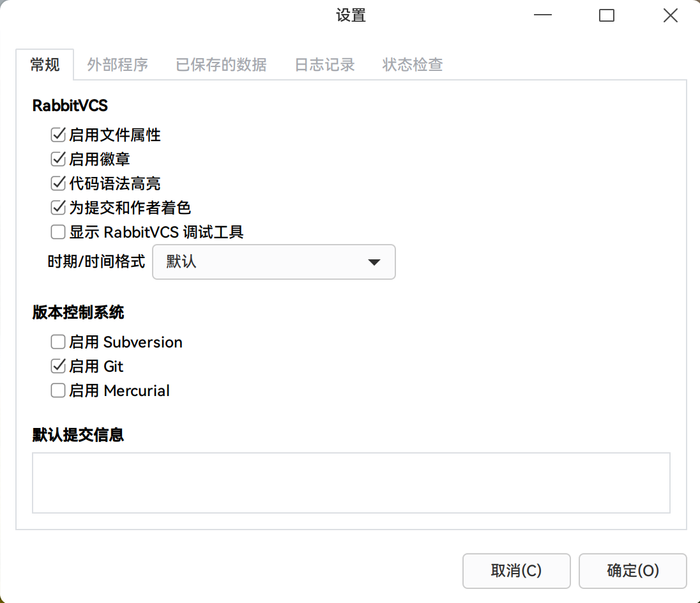Enable Mercurial support
The image size is (700, 603).
point(57,390)
